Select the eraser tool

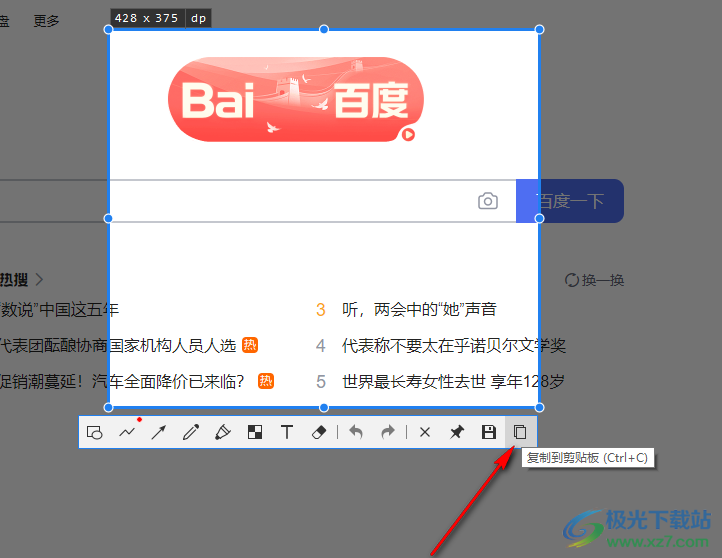319,432
